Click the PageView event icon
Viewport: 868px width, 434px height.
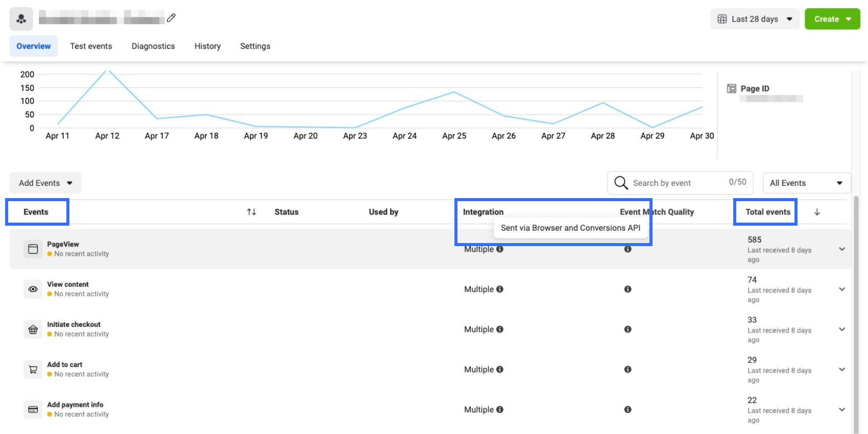pyautogui.click(x=33, y=249)
